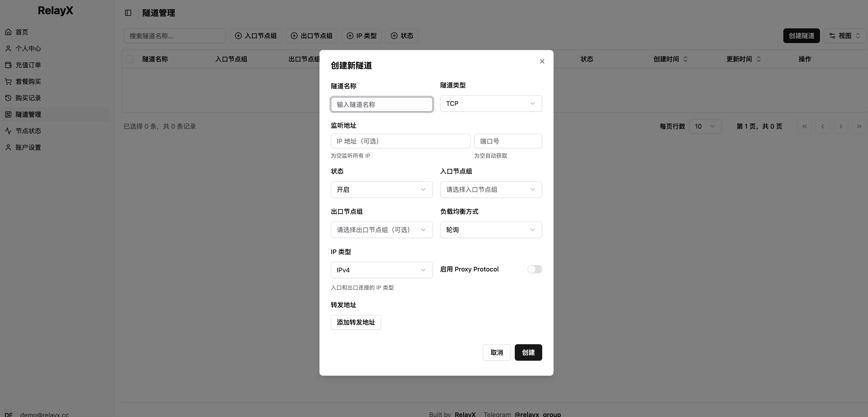Sort by 创建时间 using its sort arrows
Screen dimensions: 868x417
[686, 59]
